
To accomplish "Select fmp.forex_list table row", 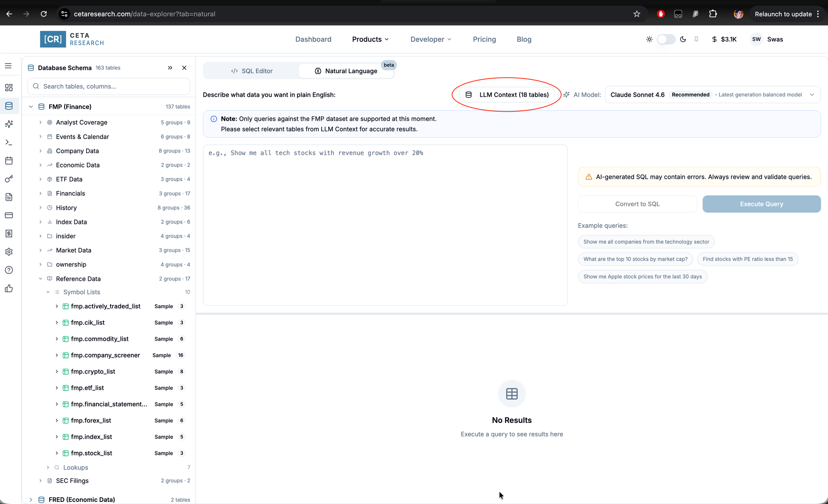I will coord(120,420).
